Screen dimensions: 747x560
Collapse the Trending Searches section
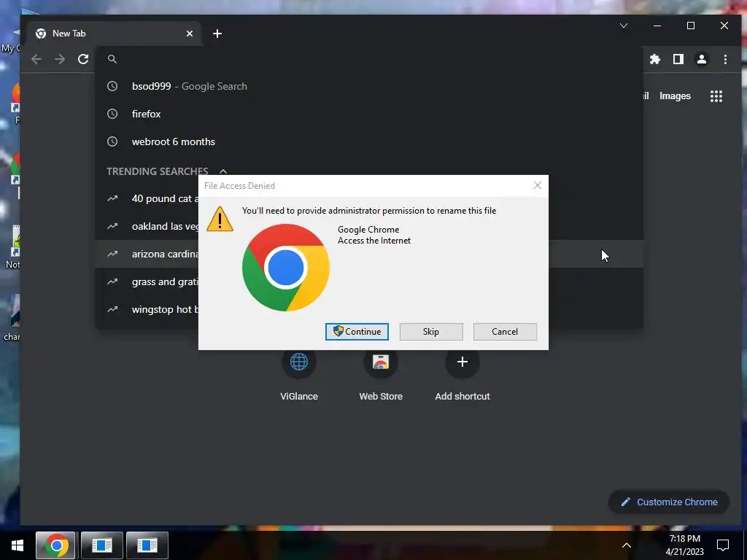point(223,171)
